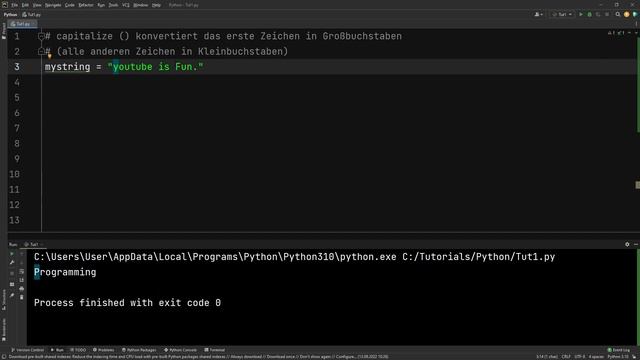This screenshot has width=640, height=360.
Task: Open the Tools menu
Action: point(113,5)
